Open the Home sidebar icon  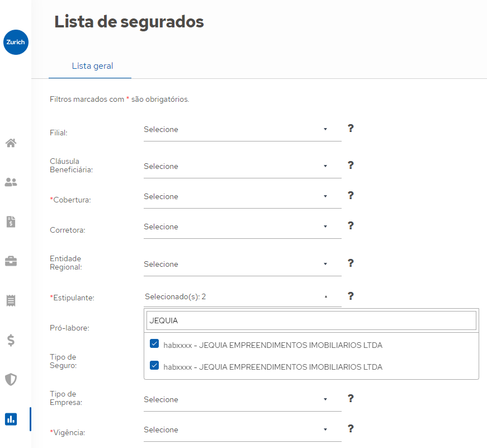point(11,143)
